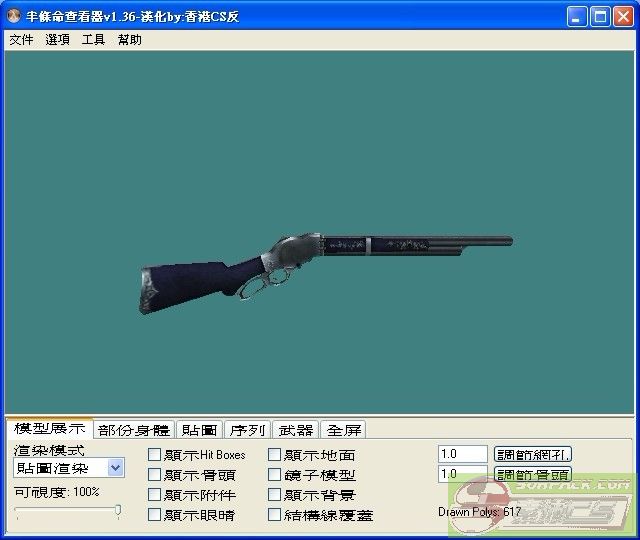
Task: Expand the 渲染模式 render mode dropdown
Action: click(115, 468)
